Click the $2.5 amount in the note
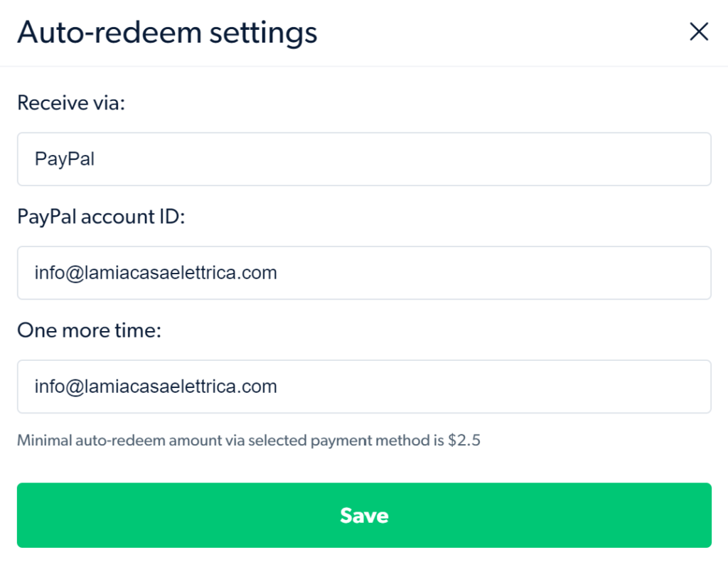The image size is (728, 562). [x=464, y=441]
